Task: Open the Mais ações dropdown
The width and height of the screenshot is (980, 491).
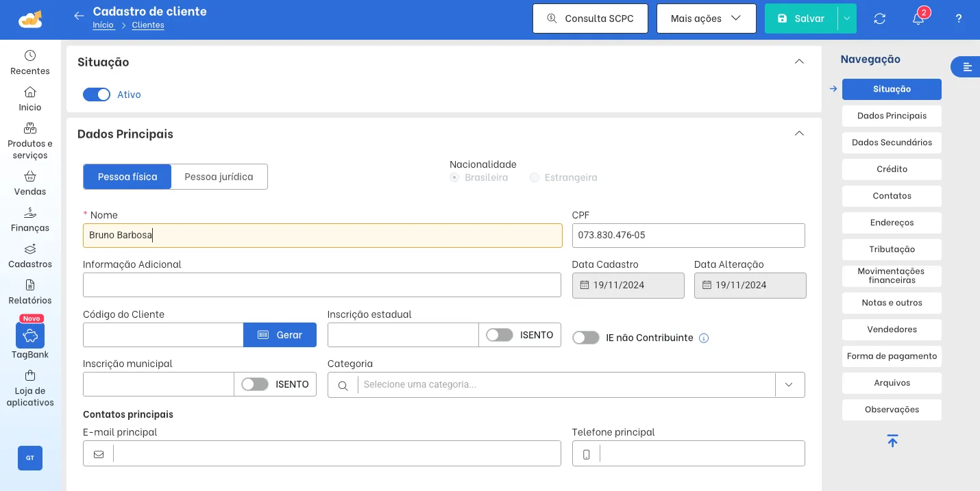Action: (x=707, y=18)
